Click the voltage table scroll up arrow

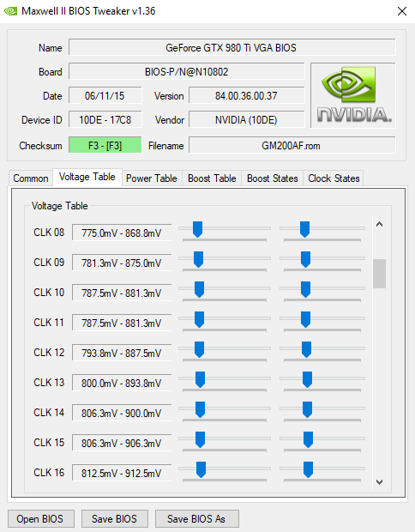click(379, 224)
